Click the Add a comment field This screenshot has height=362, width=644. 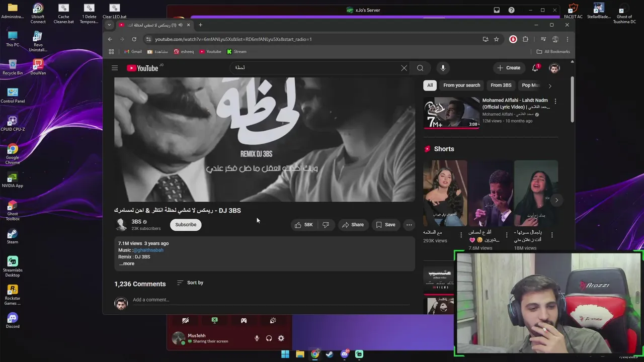272,300
